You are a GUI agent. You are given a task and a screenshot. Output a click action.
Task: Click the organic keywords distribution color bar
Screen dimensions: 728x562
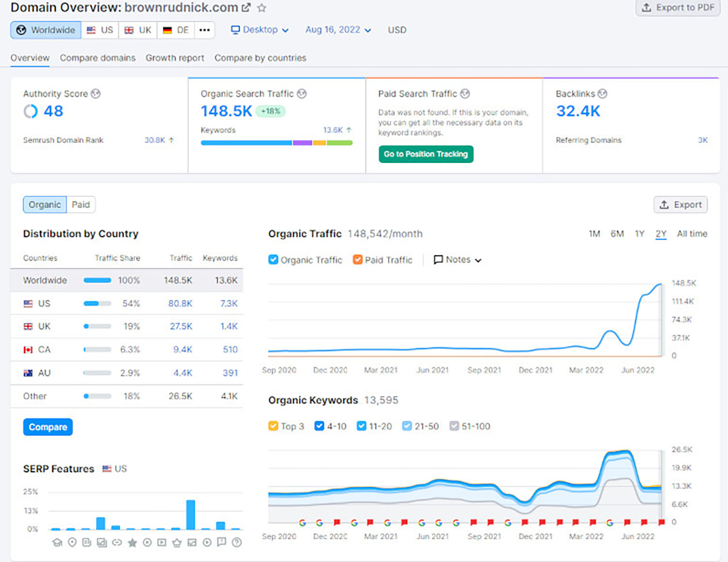point(276,143)
